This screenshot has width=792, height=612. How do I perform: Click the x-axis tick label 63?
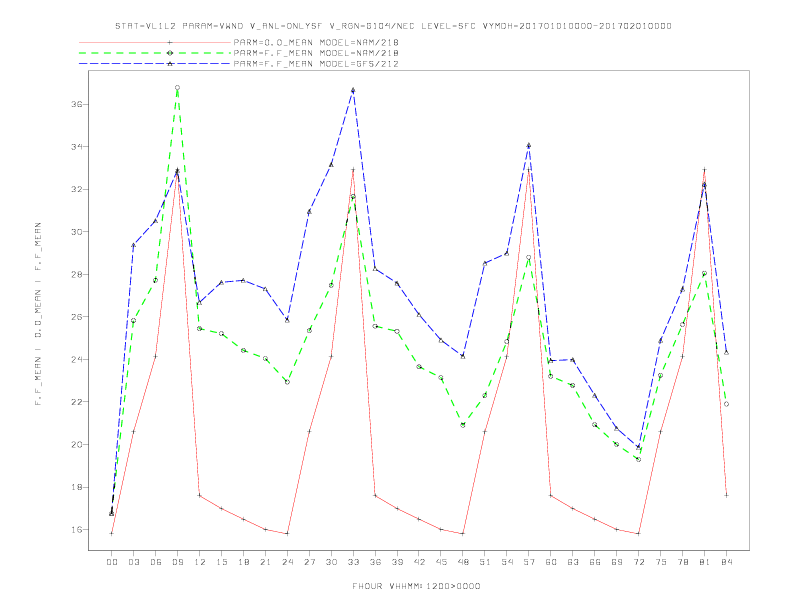click(x=573, y=562)
